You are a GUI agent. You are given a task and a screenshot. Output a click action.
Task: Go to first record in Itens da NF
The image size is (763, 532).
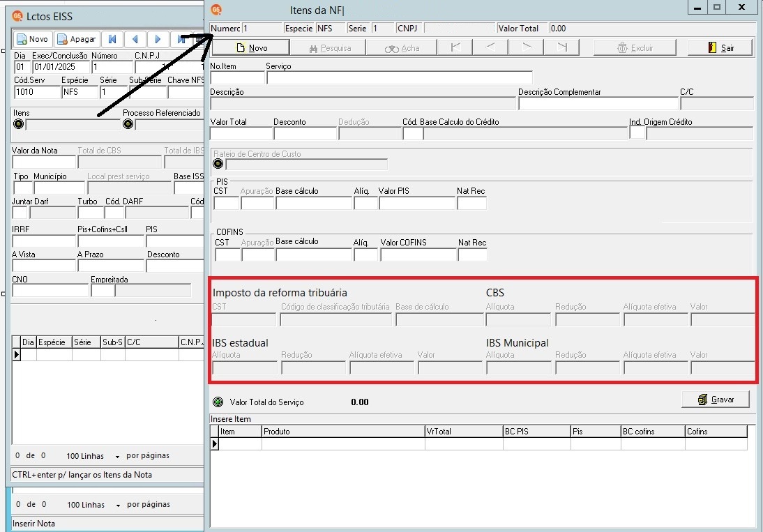tap(455, 47)
